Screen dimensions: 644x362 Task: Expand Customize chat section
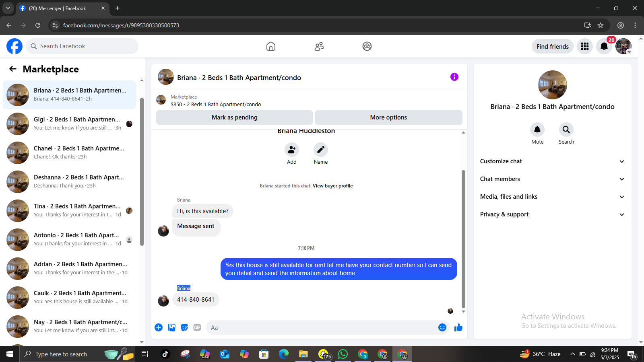pos(552,161)
